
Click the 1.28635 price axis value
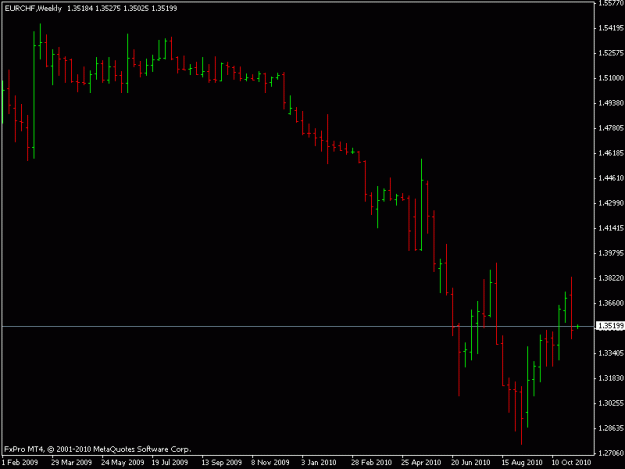(611, 428)
